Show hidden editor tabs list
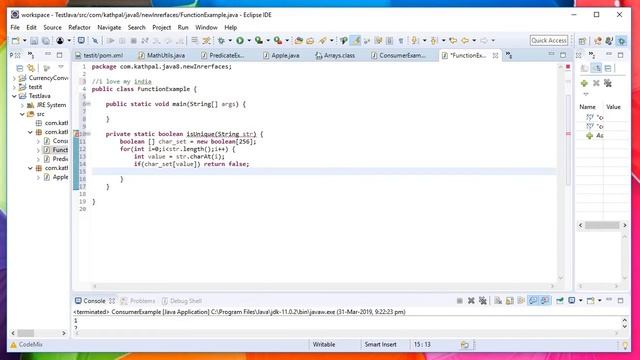The height and width of the screenshot is (360, 640). coord(509,55)
